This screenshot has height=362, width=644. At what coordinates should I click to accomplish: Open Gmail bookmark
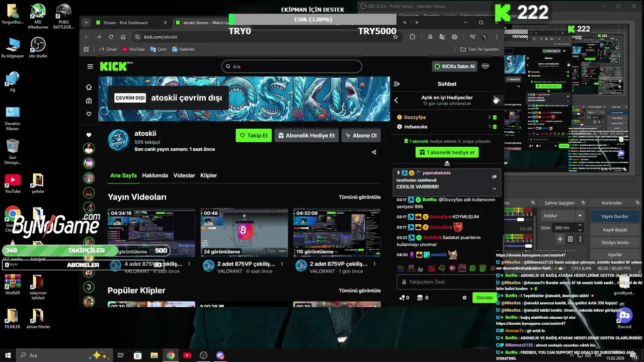click(x=108, y=49)
